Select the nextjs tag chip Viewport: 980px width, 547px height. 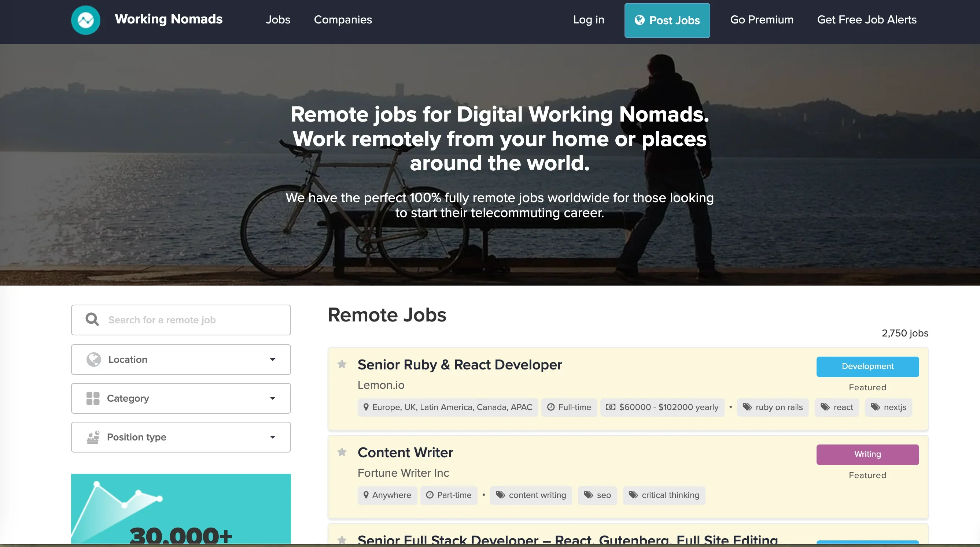coord(888,407)
